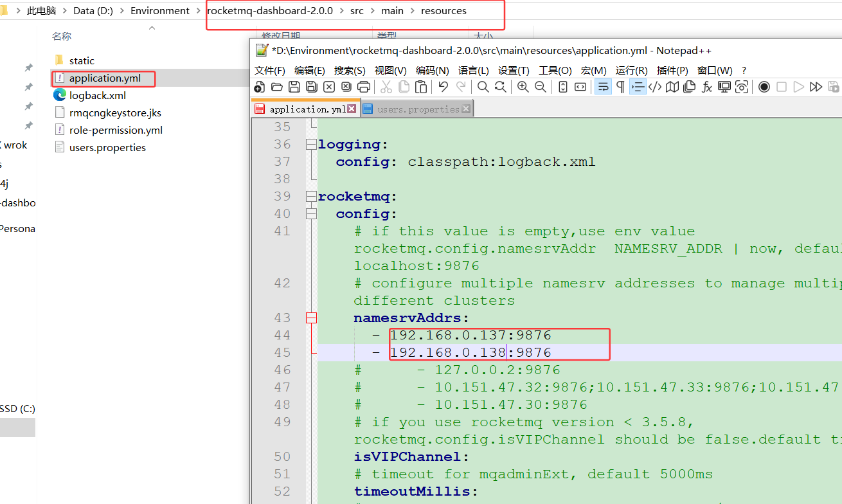Open the 编码(N) menu
This screenshot has height=504, width=842.
pyautogui.click(x=432, y=70)
